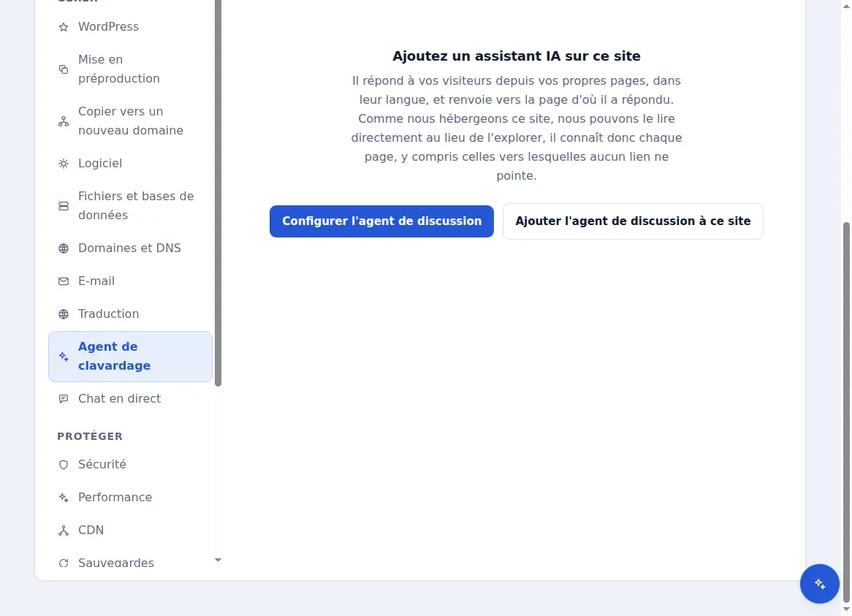The image size is (852, 616).
Task: Click the CDN network icon
Action: click(x=64, y=531)
